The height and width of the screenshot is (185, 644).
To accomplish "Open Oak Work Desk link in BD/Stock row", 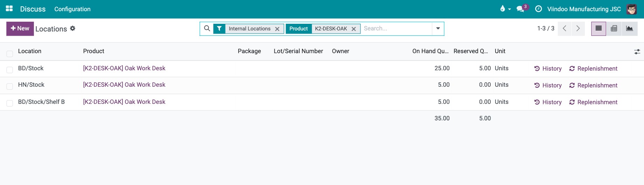I will (124, 69).
